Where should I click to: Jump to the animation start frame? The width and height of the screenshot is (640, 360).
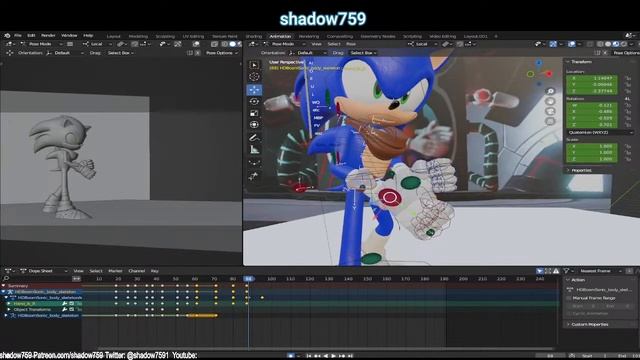point(309,356)
